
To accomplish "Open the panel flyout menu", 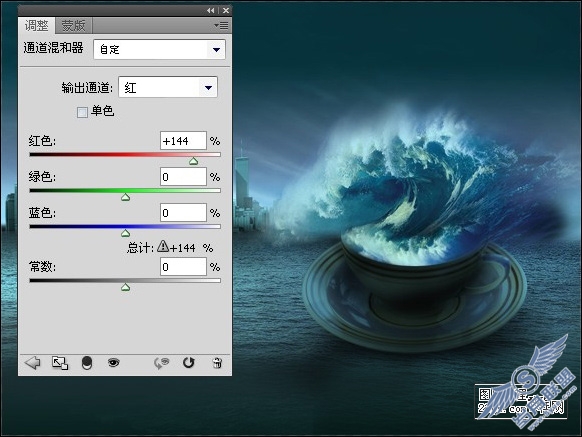I will click(x=221, y=26).
